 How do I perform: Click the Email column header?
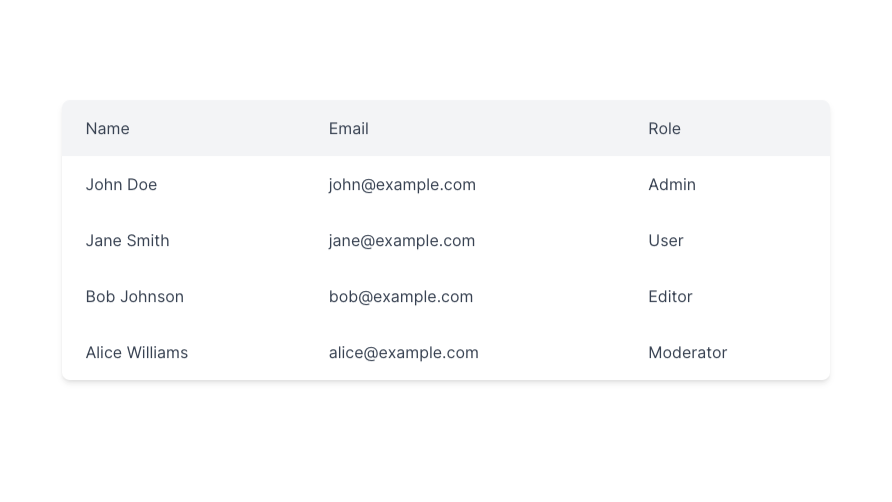pyautogui.click(x=348, y=129)
